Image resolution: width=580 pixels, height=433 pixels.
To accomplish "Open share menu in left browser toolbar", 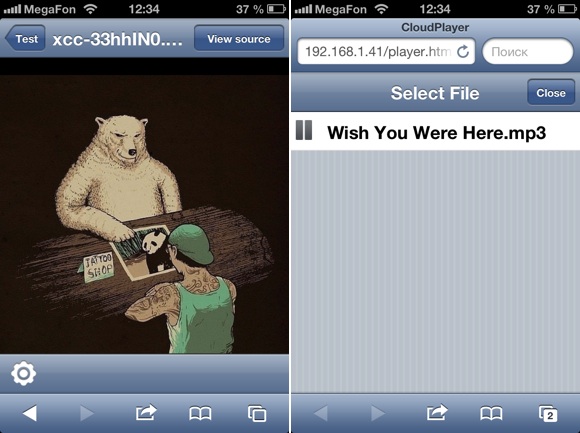I will click(x=146, y=412).
